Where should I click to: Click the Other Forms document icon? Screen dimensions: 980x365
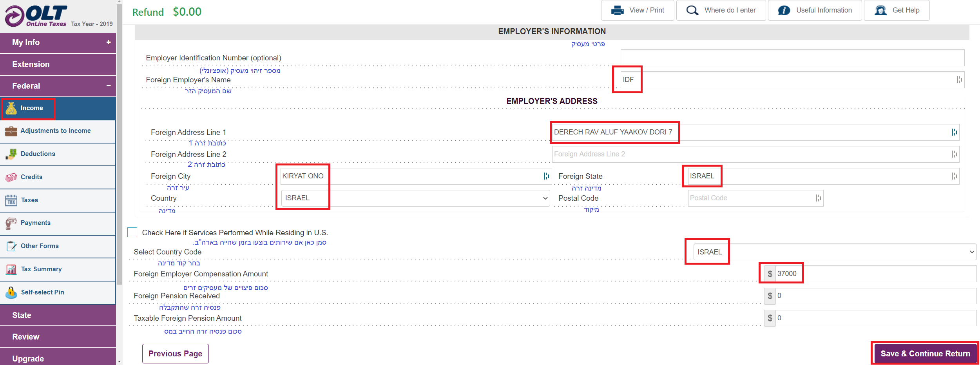tap(11, 246)
